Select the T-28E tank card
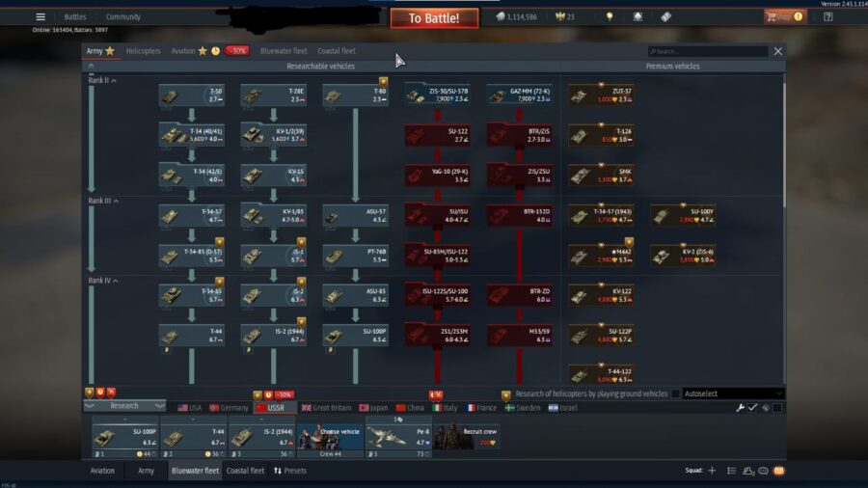Viewport: 868px width, 488px height. pos(274,95)
